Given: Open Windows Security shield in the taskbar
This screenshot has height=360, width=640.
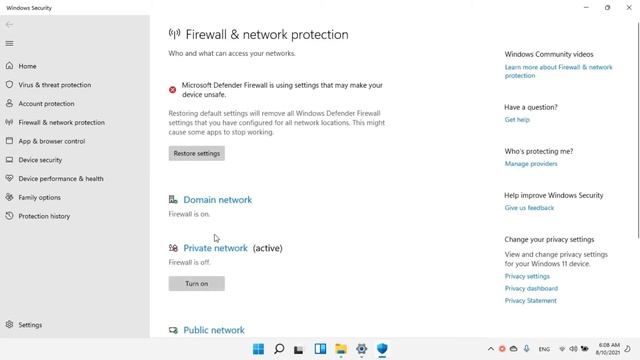Looking at the screenshot, I should click(x=382, y=349).
